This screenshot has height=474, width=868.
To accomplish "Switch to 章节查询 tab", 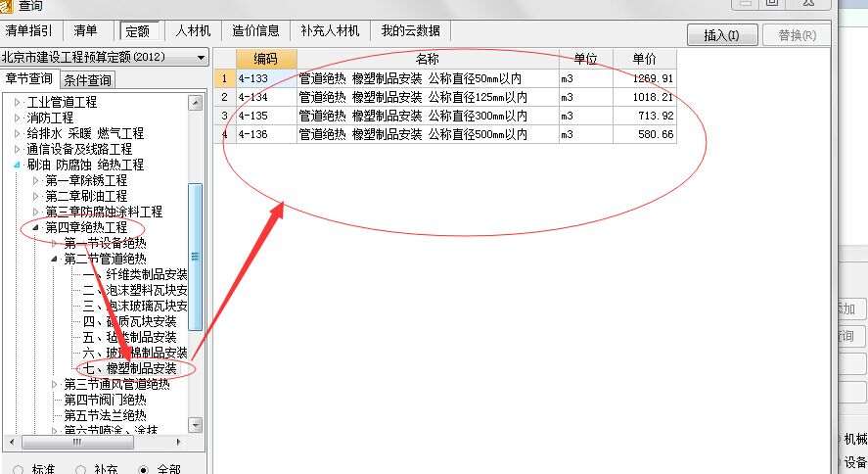I will (28, 78).
